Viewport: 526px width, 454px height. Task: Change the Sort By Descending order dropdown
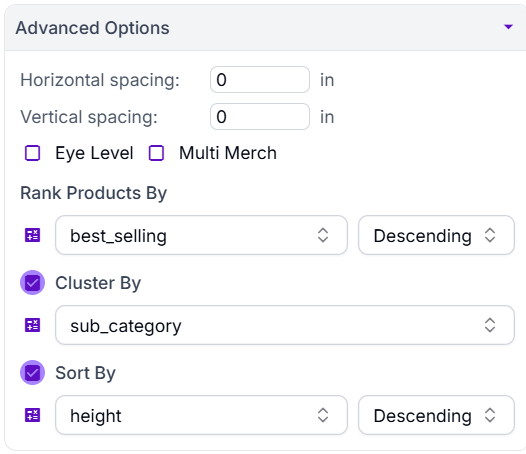[436, 415]
